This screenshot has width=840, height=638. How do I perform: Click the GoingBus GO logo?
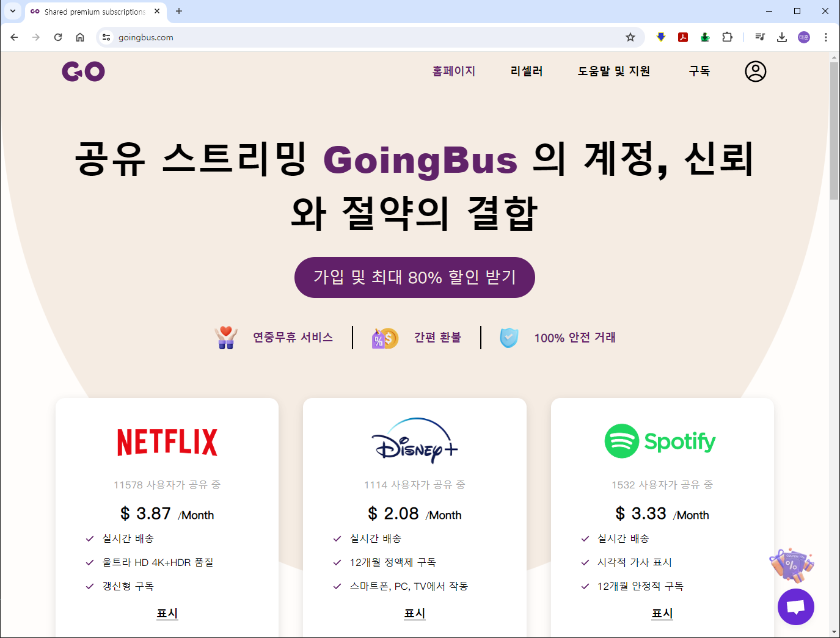coord(83,71)
